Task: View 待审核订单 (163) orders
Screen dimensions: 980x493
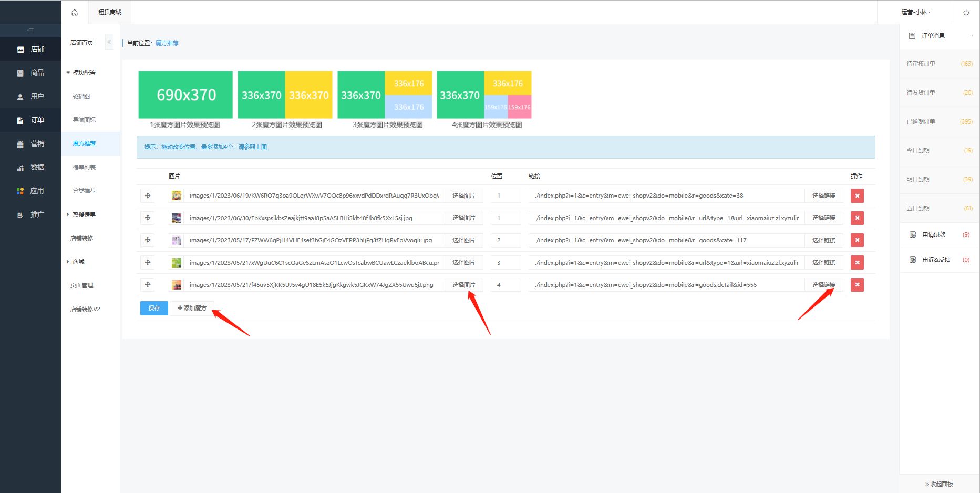Action: click(940, 64)
